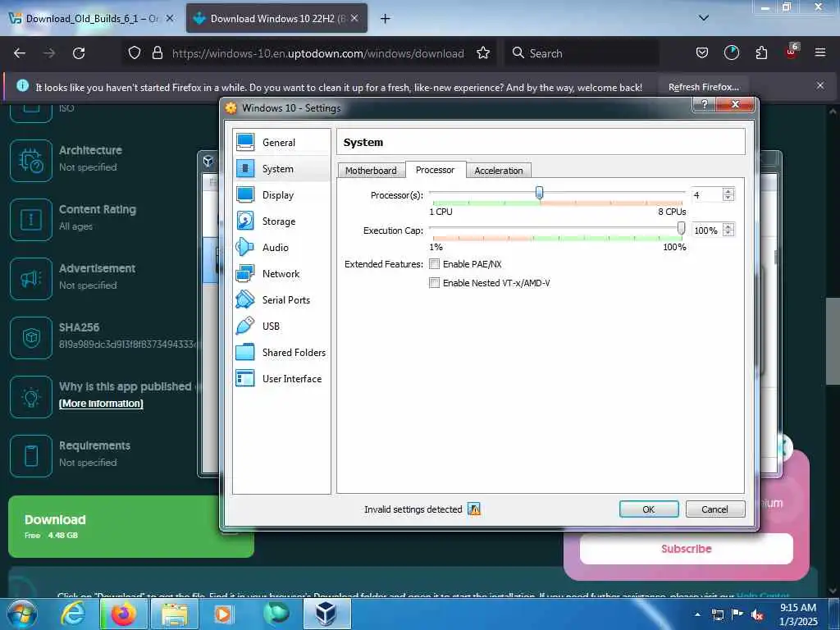Decrease execution cap with spinner down arrow
The image size is (840, 630).
click(x=728, y=233)
